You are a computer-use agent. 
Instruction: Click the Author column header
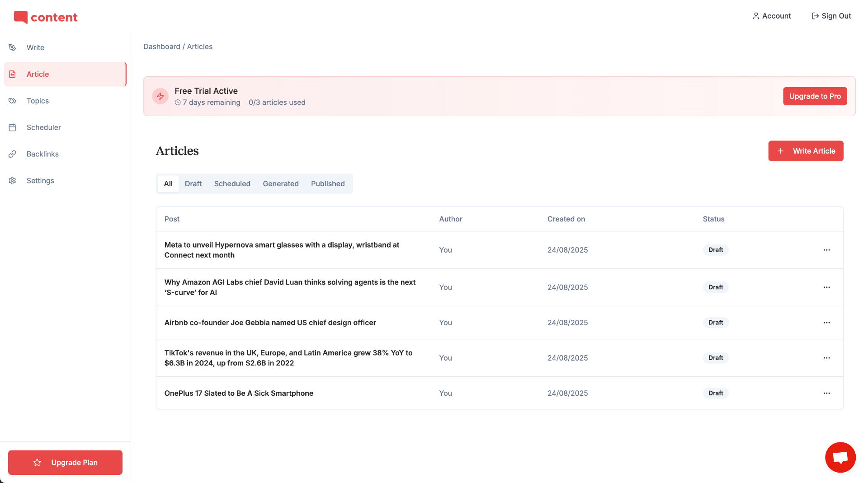(451, 219)
